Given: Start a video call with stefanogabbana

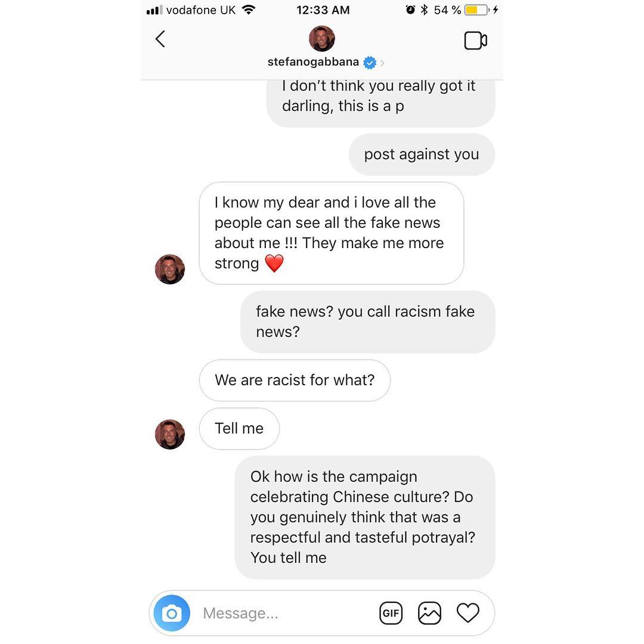Looking at the screenshot, I should (x=476, y=41).
